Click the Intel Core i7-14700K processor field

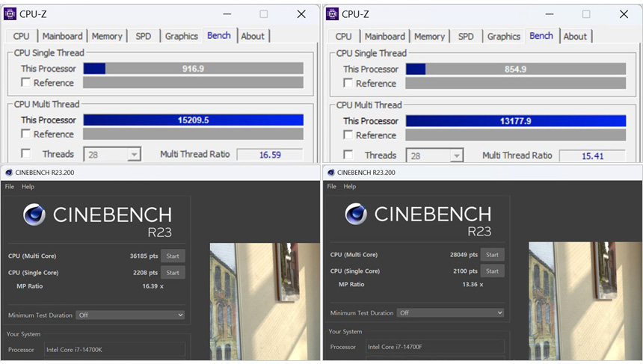(x=114, y=350)
